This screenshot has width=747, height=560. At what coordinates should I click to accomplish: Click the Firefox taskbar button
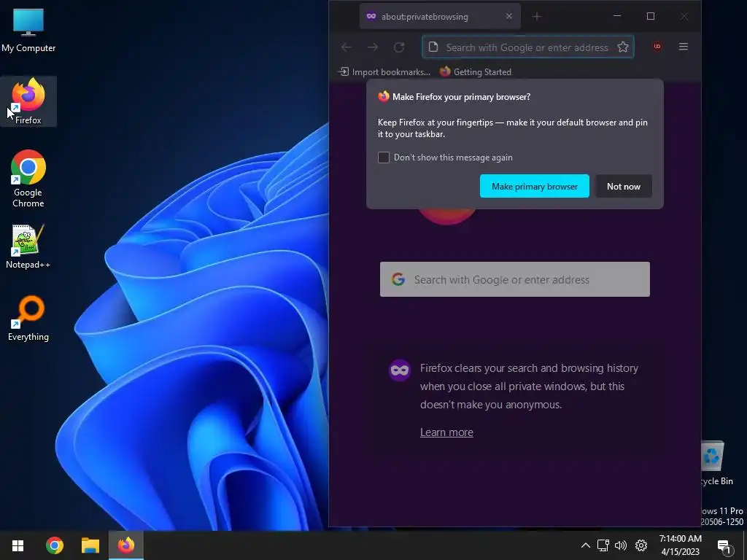point(126,545)
